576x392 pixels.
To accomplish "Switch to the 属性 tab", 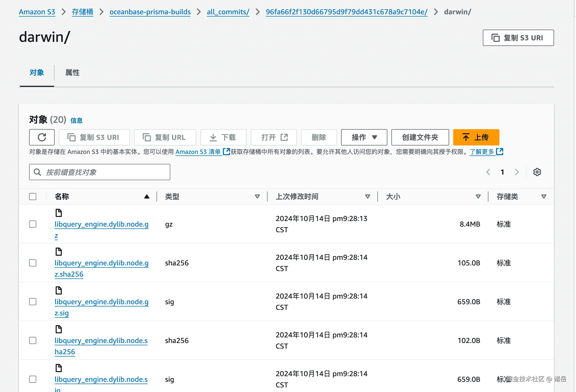I will [x=72, y=72].
